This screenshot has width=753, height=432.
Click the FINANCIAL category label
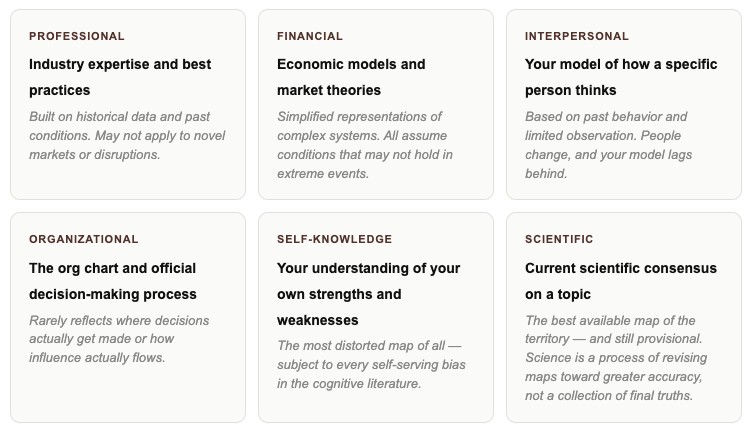tap(310, 36)
